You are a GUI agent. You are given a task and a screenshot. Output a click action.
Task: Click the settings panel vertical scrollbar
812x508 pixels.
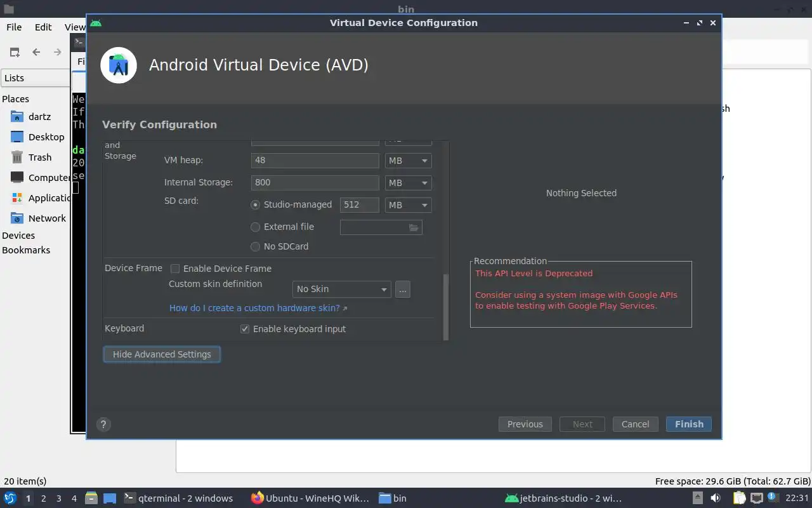pyautogui.click(x=445, y=307)
